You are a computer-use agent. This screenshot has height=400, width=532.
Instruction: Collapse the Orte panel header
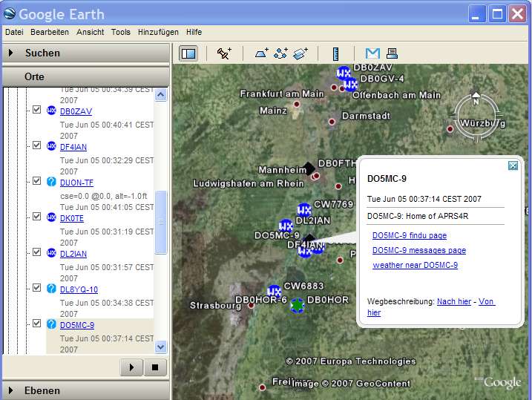(85, 76)
